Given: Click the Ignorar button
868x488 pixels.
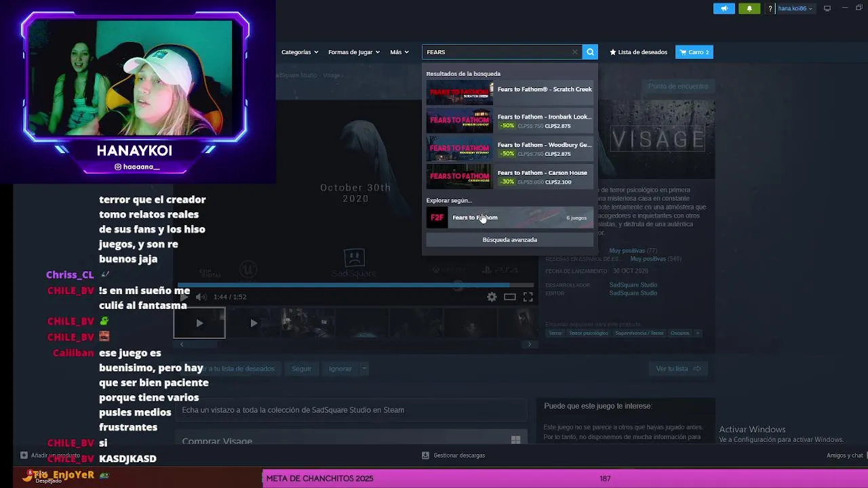Looking at the screenshot, I should [x=340, y=369].
